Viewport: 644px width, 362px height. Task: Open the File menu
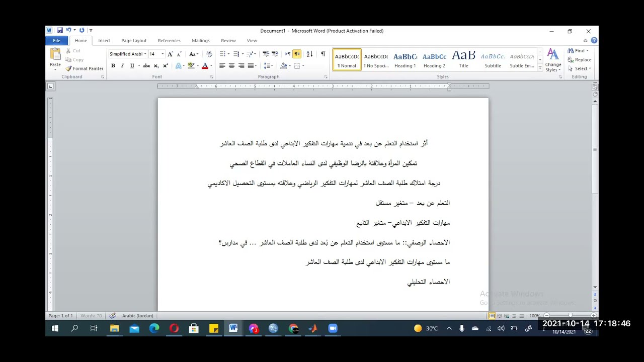click(x=57, y=41)
